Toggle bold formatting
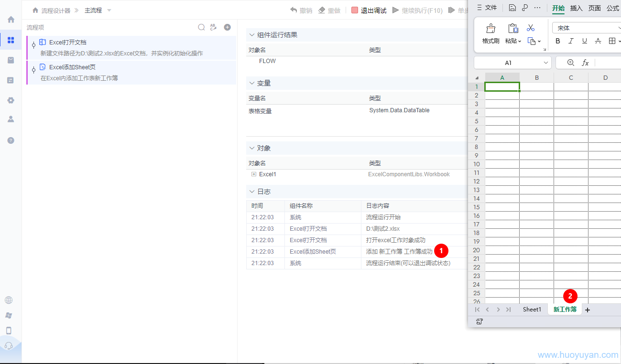Viewport: 621px width, 364px height. [557, 41]
